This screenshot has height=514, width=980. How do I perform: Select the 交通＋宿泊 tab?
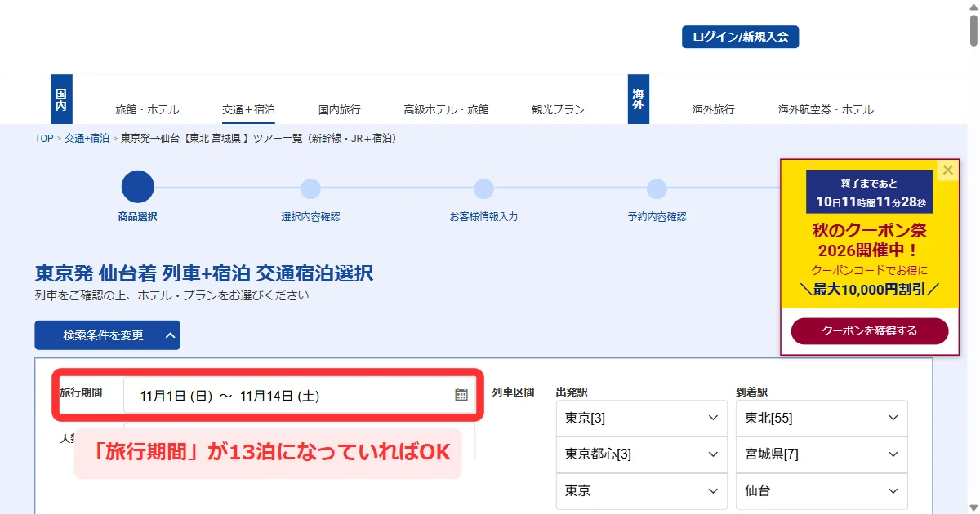[x=248, y=109]
